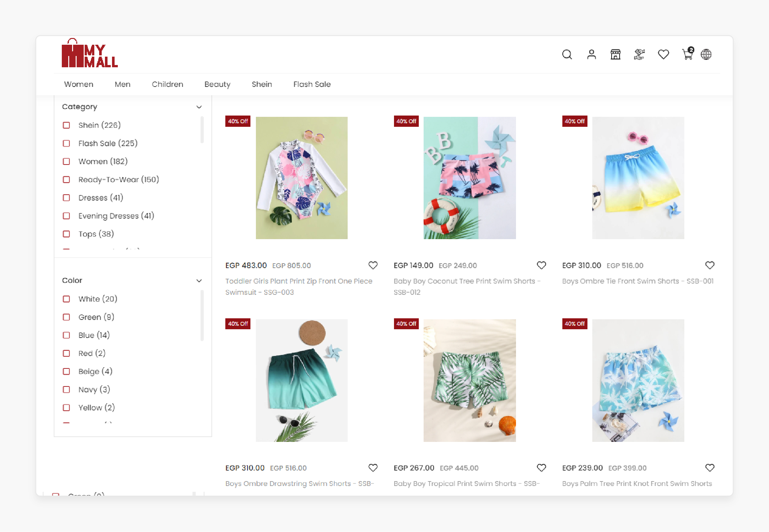Open the wishlist heart in header
This screenshot has width=769, height=532.
click(x=663, y=54)
